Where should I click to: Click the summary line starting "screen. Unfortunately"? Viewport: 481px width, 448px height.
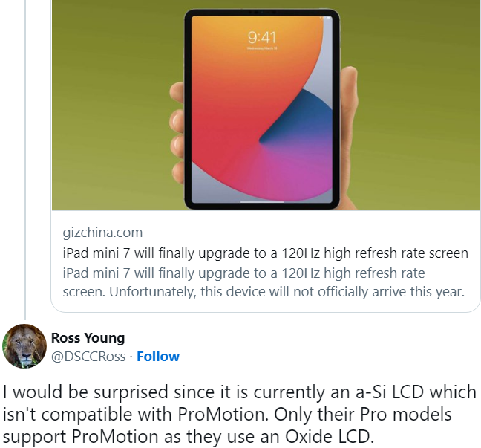(x=264, y=292)
